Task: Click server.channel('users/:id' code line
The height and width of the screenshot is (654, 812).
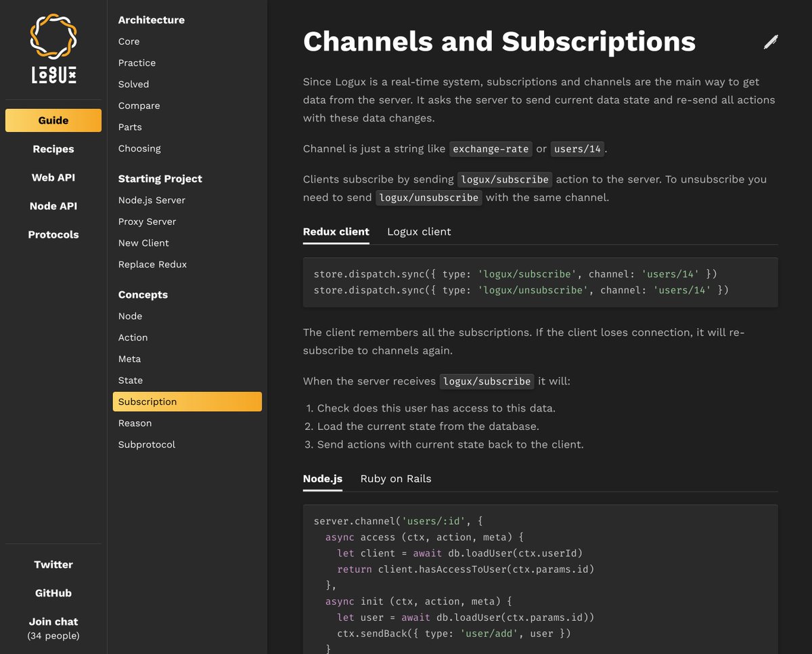Action: (x=398, y=521)
